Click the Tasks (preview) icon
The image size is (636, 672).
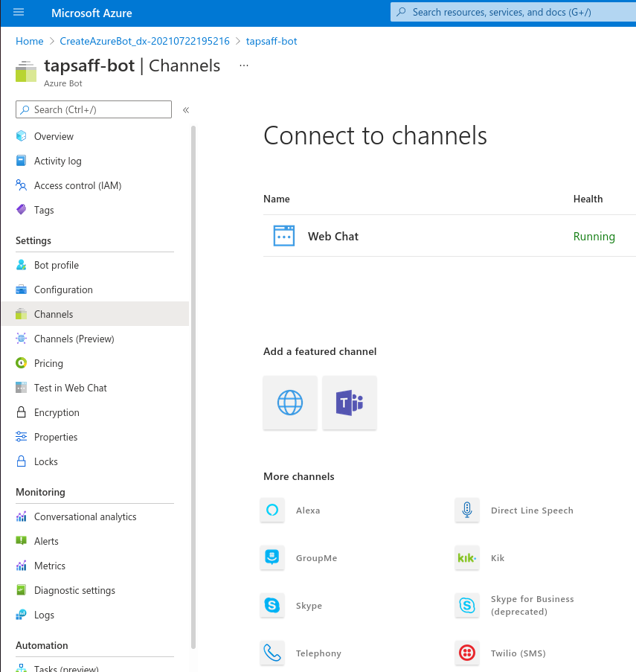[21, 668]
